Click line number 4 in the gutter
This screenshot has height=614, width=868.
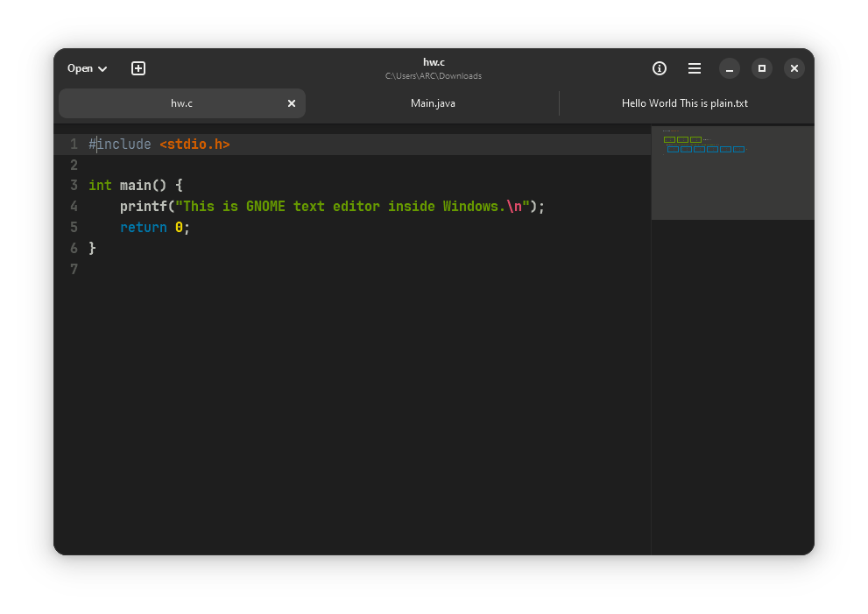click(x=74, y=207)
